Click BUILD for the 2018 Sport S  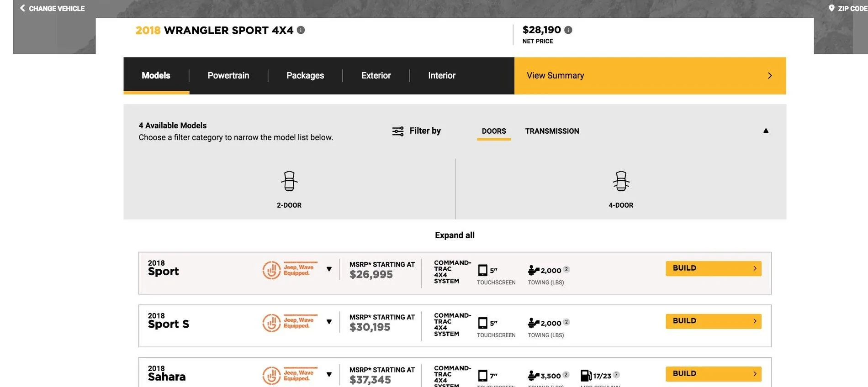[x=714, y=321]
